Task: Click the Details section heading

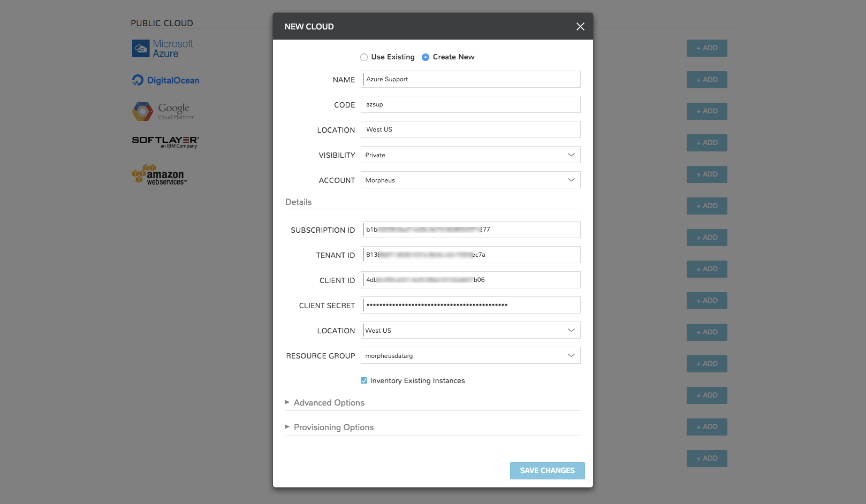Action: [x=298, y=202]
